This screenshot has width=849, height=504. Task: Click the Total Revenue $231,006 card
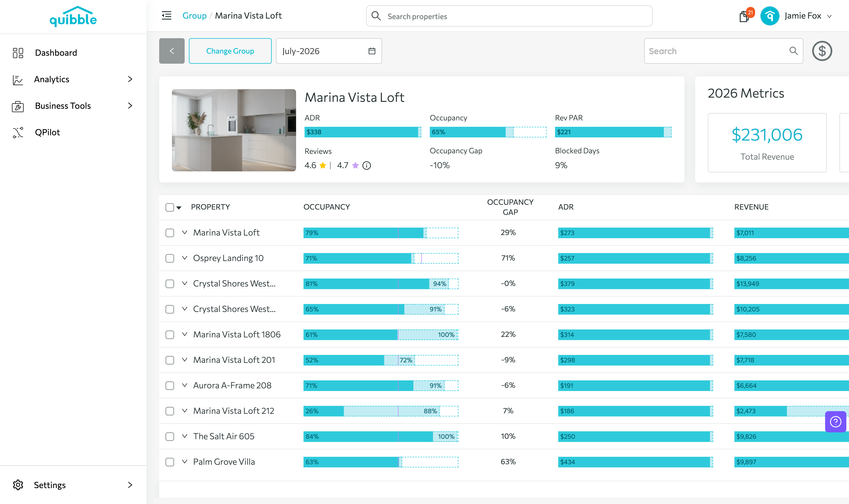(767, 143)
